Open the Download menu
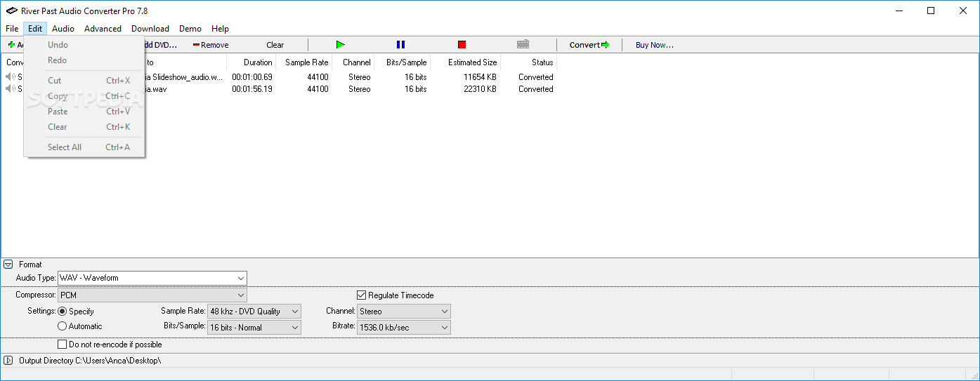The image size is (980, 381). [x=150, y=29]
